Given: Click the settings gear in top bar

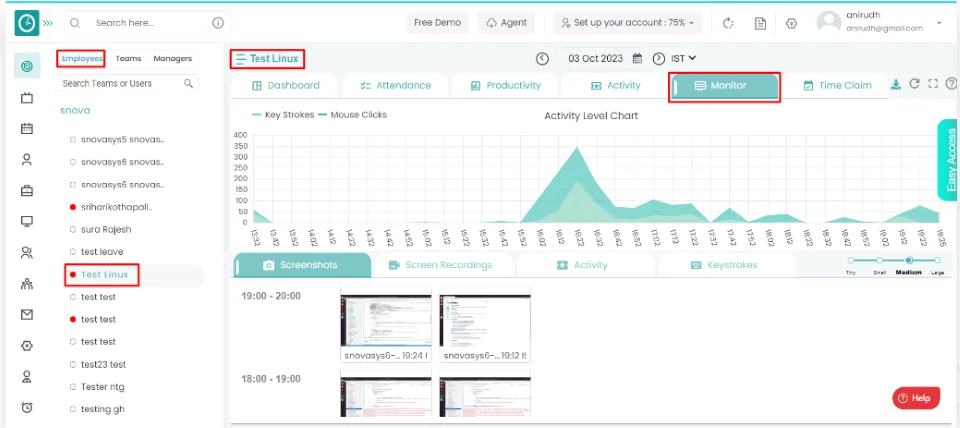Looking at the screenshot, I should [x=791, y=23].
